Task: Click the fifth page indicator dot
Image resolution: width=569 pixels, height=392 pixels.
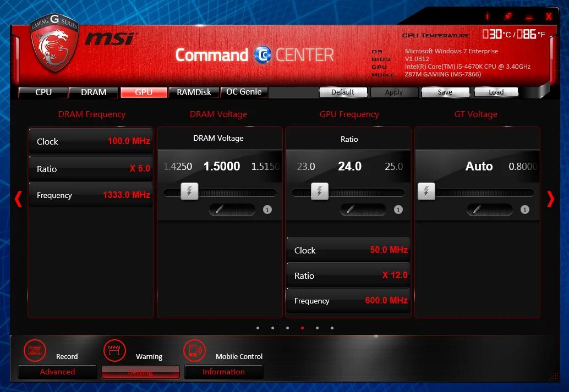Action: coord(317,328)
